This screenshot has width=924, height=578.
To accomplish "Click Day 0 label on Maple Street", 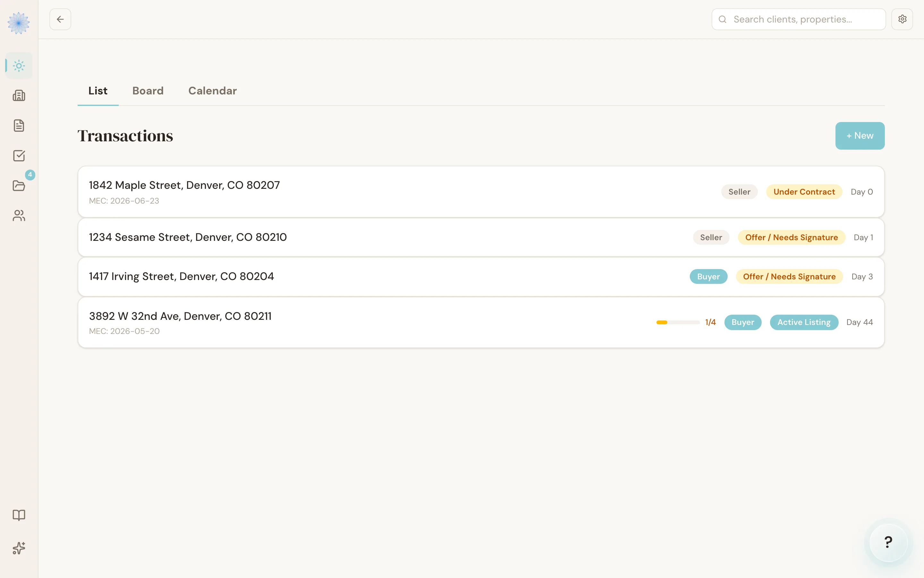I will coord(862,192).
